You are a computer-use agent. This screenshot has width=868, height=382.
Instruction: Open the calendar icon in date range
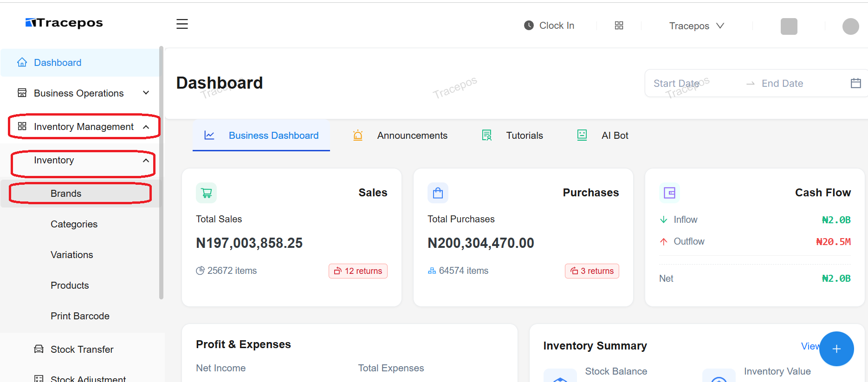pos(855,83)
